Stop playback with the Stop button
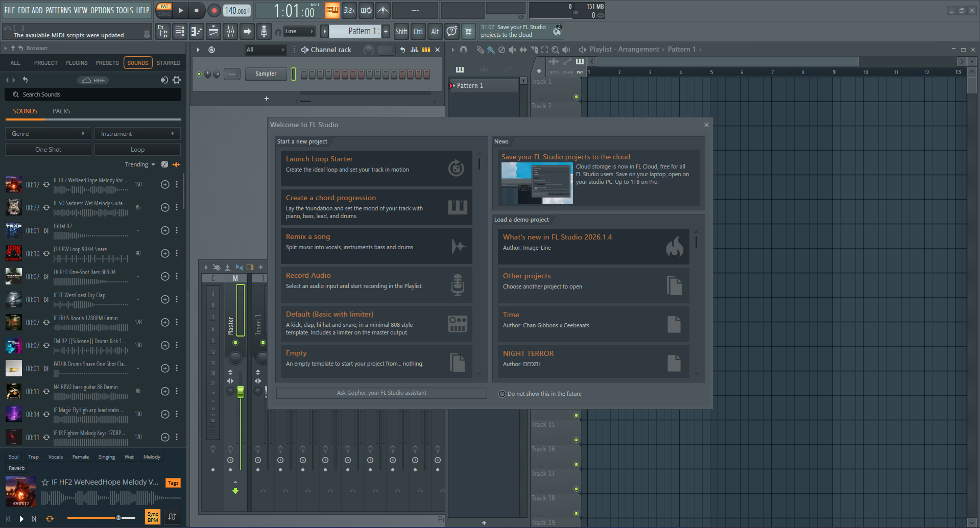This screenshot has width=980, height=528. 197,10
